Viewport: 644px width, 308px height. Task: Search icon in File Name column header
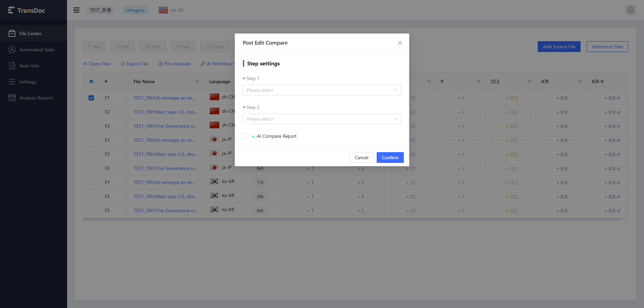click(198, 81)
